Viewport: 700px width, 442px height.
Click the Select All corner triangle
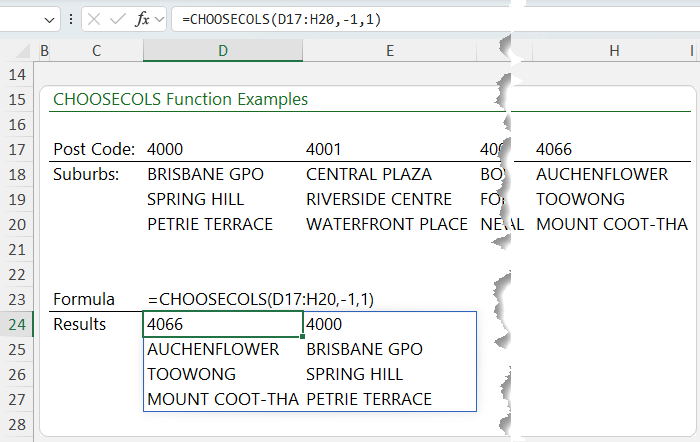(23, 52)
